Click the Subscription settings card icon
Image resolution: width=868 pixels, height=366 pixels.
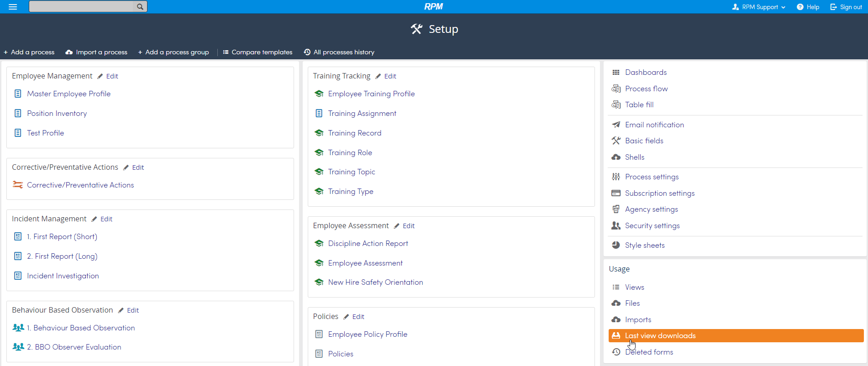pos(616,193)
